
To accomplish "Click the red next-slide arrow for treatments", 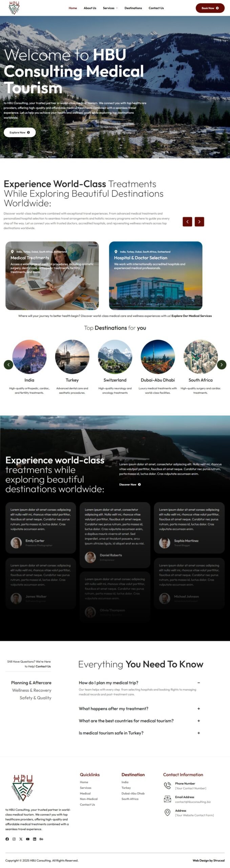I will [x=199, y=221].
